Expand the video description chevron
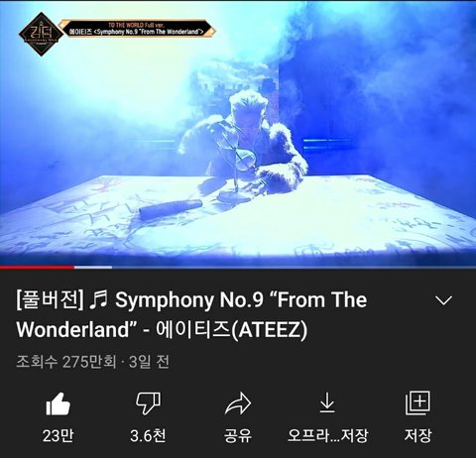Image resolution: width=476 pixels, height=458 pixels. pyautogui.click(x=443, y=300)
